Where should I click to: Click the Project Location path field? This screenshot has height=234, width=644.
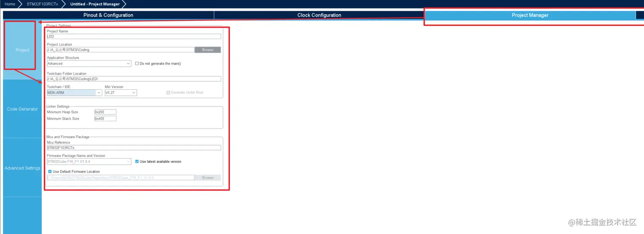pos(121,50)
